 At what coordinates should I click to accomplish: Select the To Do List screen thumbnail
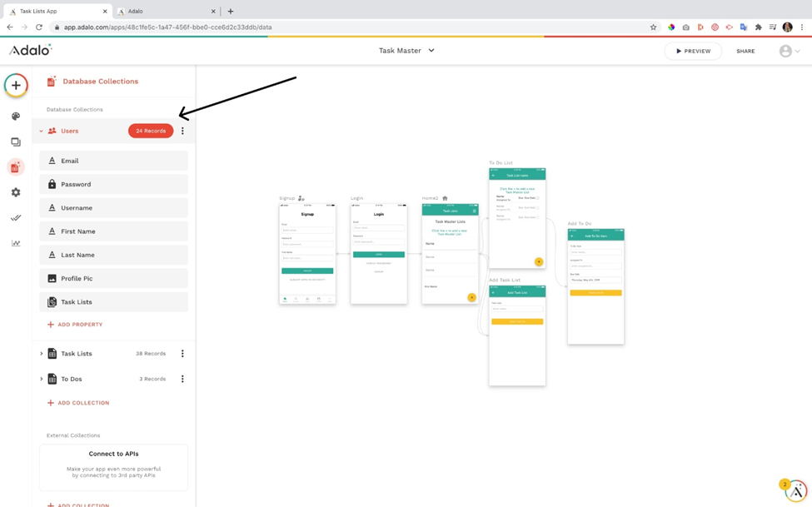coord(517,218)
